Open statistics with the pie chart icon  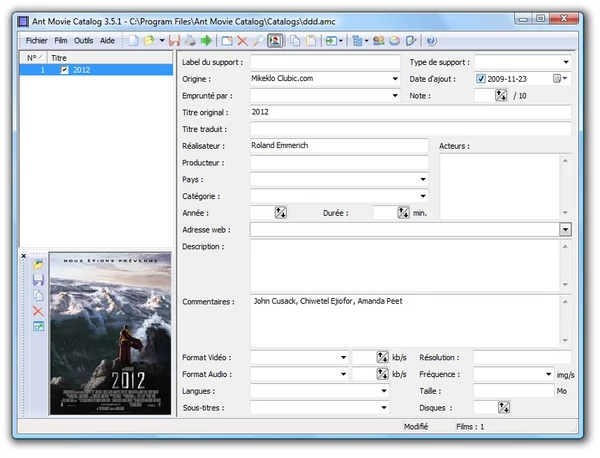395,41
